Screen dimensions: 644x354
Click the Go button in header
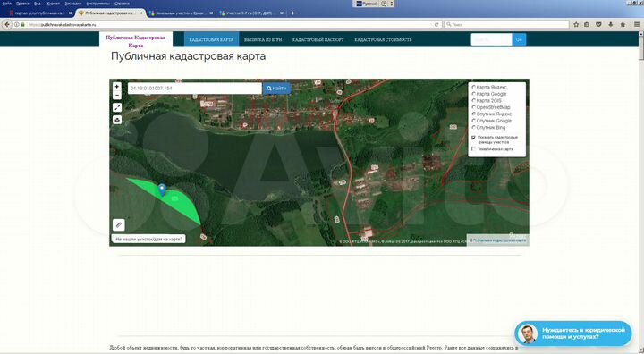[x=519, y=39]
